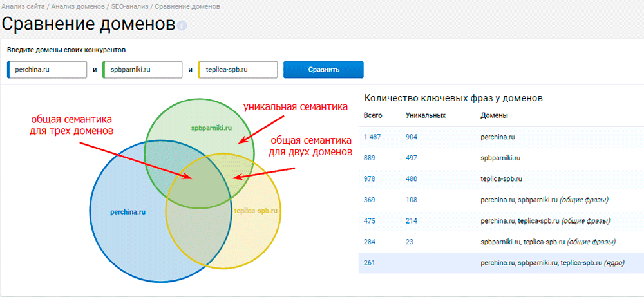Click the perchina.ru domain input field

(47, 70)
